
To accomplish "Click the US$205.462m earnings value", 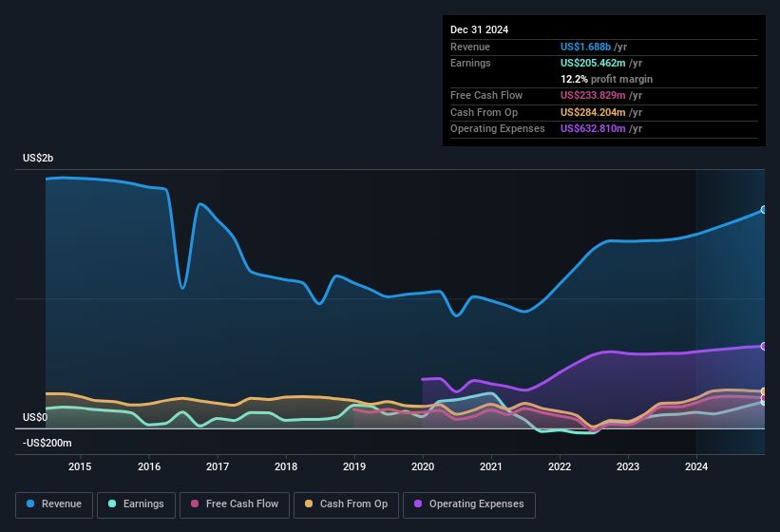I will click(x=593, y=63).
